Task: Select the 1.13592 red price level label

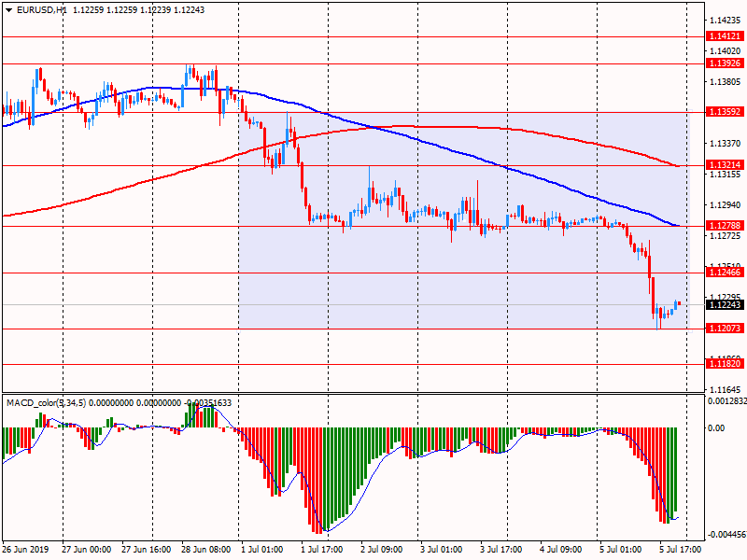Action: pos(726,112)
